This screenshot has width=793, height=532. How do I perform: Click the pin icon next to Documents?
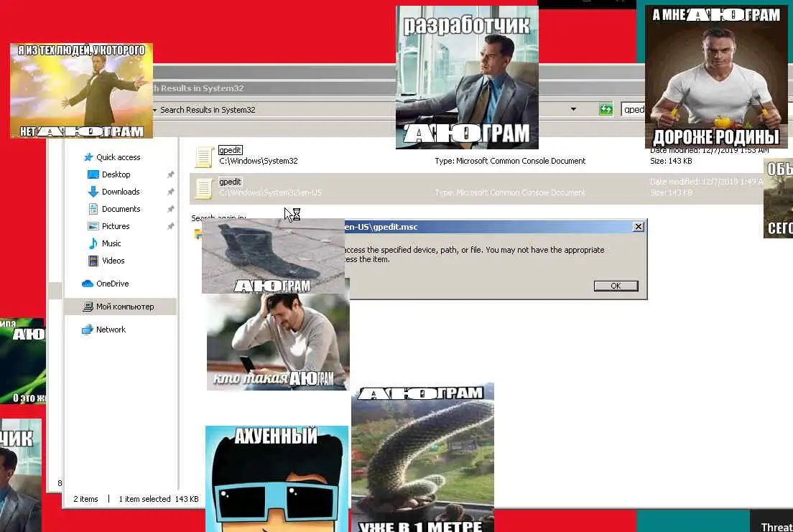(171, 209)
